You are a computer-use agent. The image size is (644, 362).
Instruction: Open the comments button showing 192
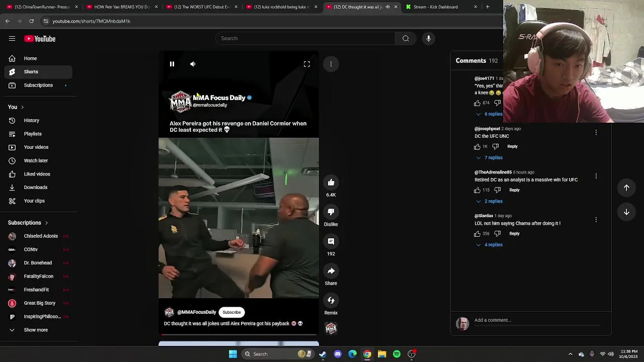tap(331, 242)
